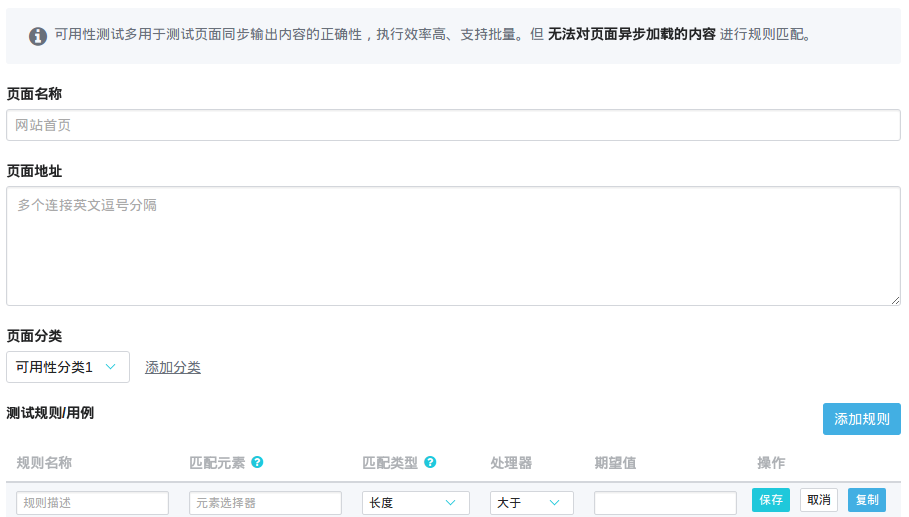Screen dimensions: 909x517
Task: Click the 操作 column header
Action: click(771, 463)
